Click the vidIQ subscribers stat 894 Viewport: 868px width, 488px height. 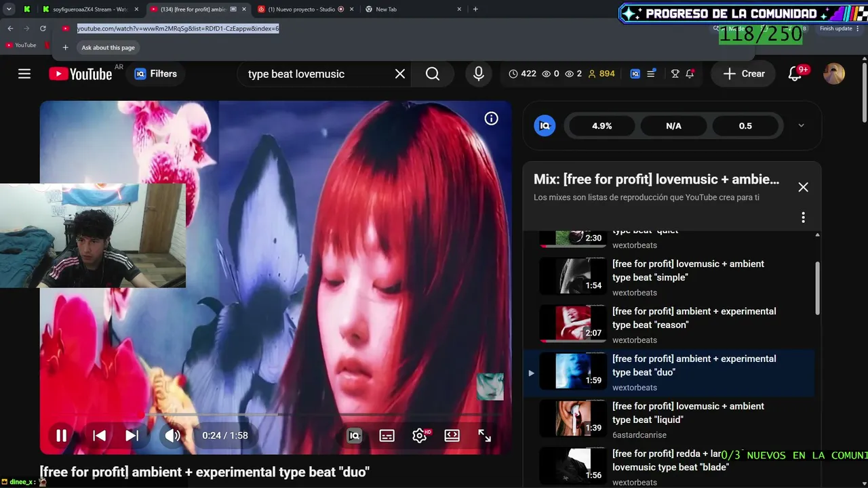pos(601,74)
